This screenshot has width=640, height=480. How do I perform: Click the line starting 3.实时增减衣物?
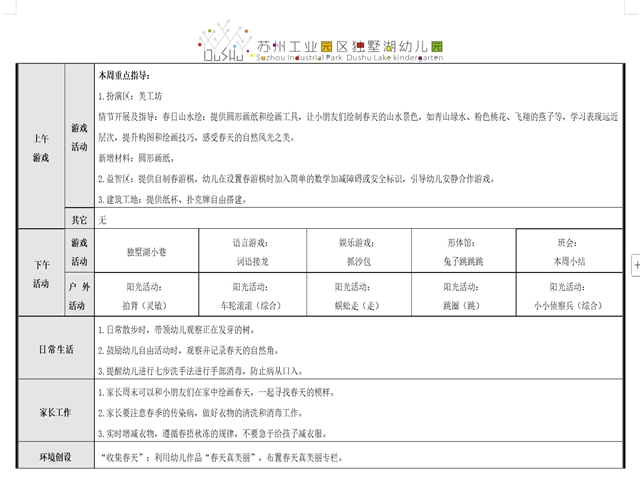212,433
